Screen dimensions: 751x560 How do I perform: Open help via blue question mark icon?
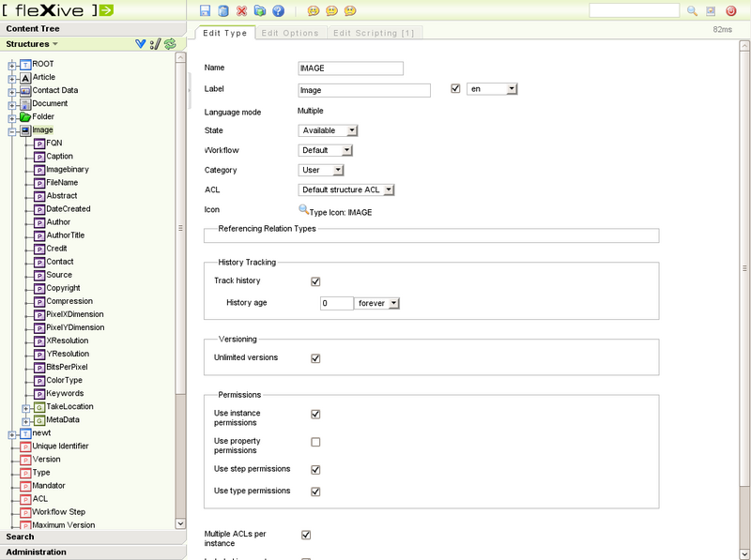pos(278,11)
